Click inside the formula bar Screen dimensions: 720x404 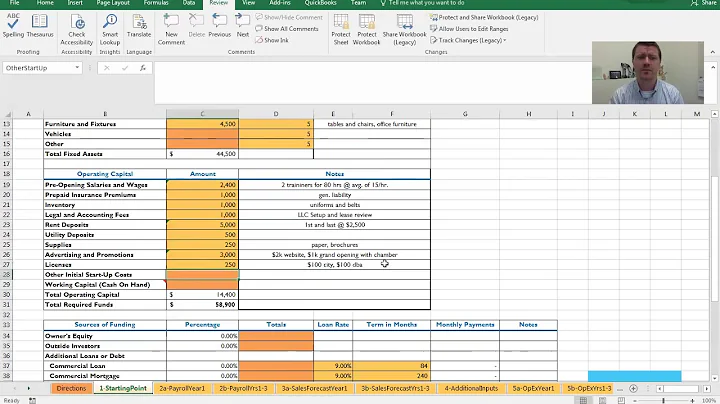coord(373,83)
